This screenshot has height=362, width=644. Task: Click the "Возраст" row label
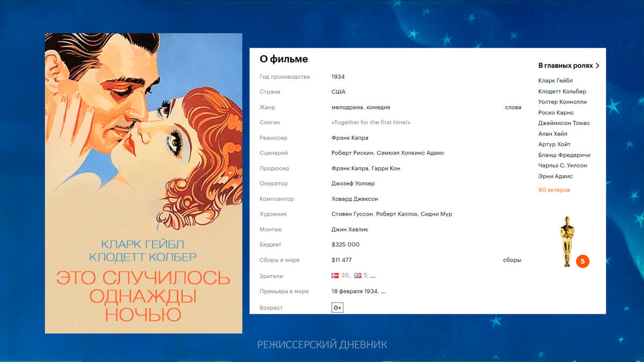pyautogui.click(x=271, y=308)
